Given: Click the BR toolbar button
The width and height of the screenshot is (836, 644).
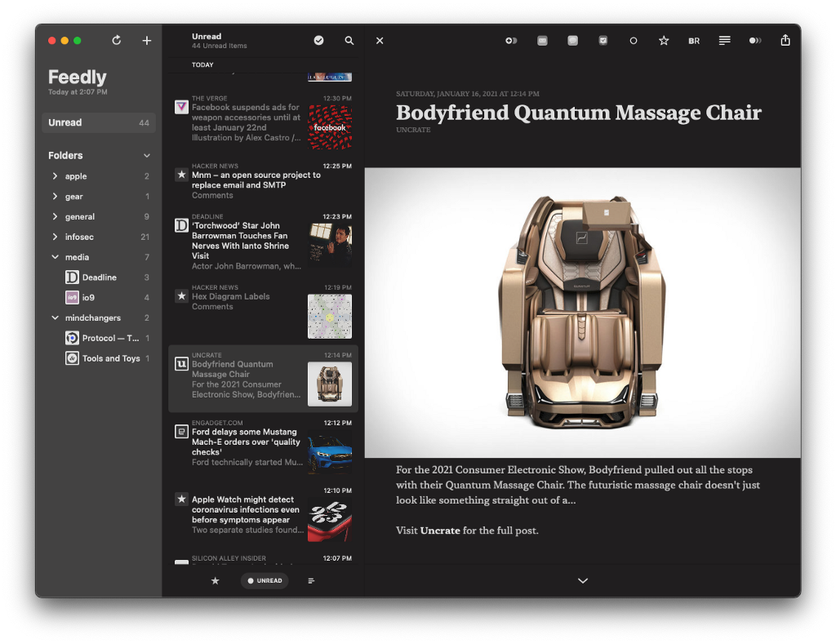Looking at the screenshot, I should (x=694, y=41).
